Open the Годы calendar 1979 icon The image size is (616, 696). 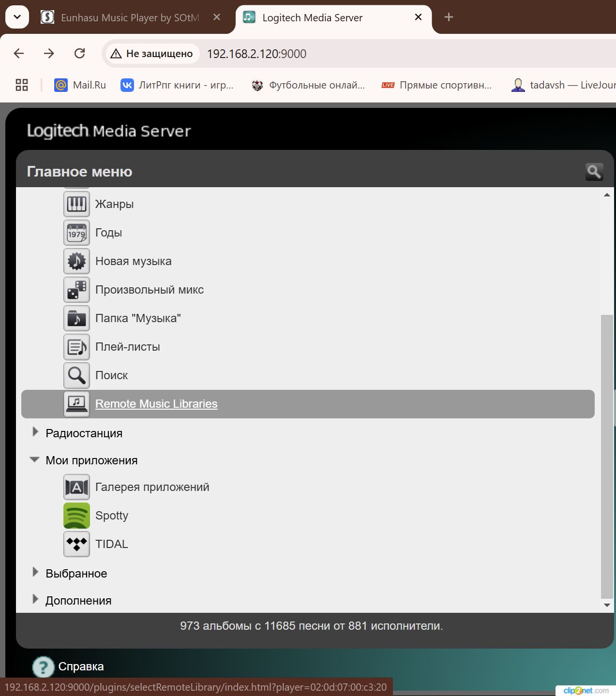pos(76,233)
